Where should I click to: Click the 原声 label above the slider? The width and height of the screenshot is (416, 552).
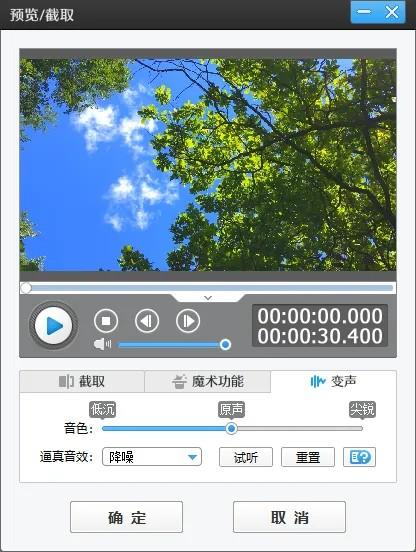pos(231,409)
